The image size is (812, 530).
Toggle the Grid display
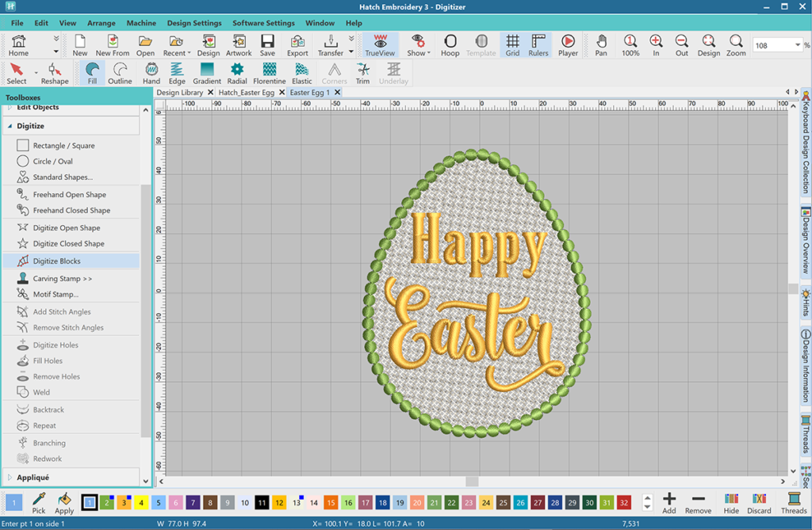(x=512, y=45)
